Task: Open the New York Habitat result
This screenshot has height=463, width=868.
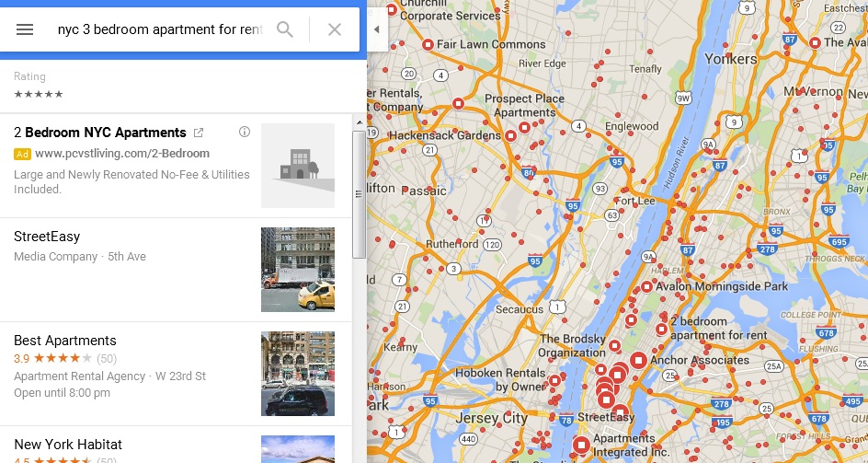Action: point(176,445)
